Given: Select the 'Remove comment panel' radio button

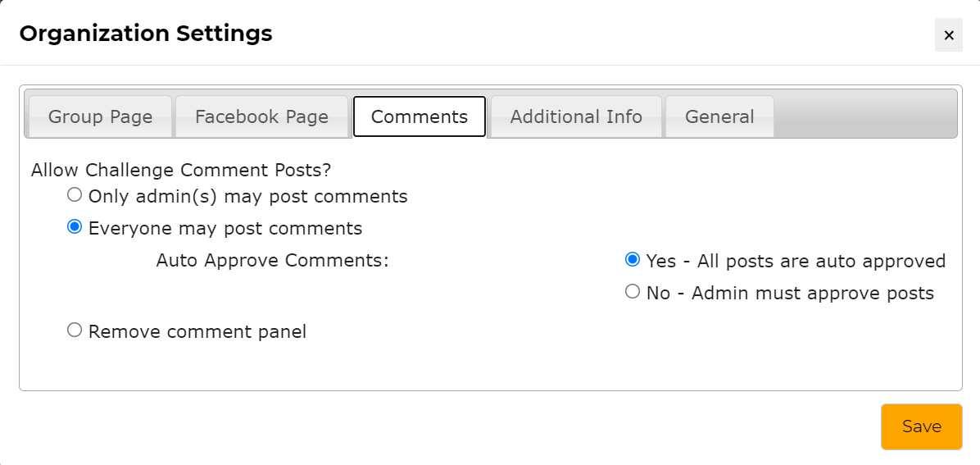Looking at the screenshot, I should pos(75,331).
